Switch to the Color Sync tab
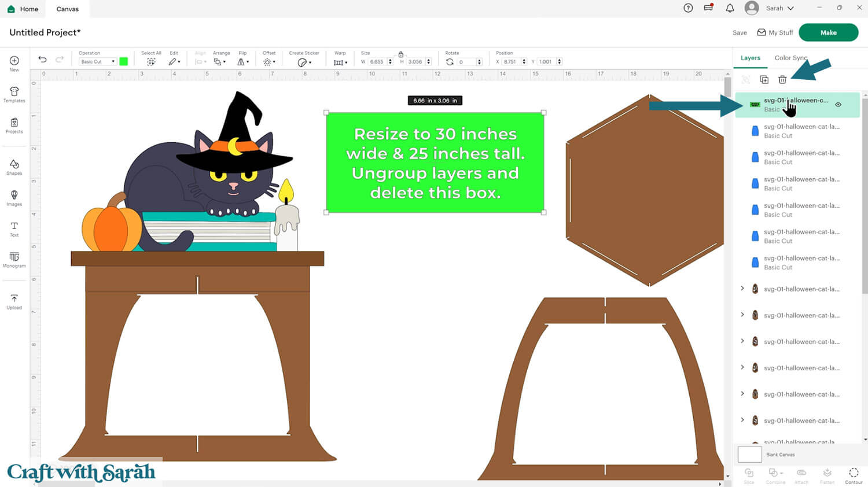 coord(790,58)
